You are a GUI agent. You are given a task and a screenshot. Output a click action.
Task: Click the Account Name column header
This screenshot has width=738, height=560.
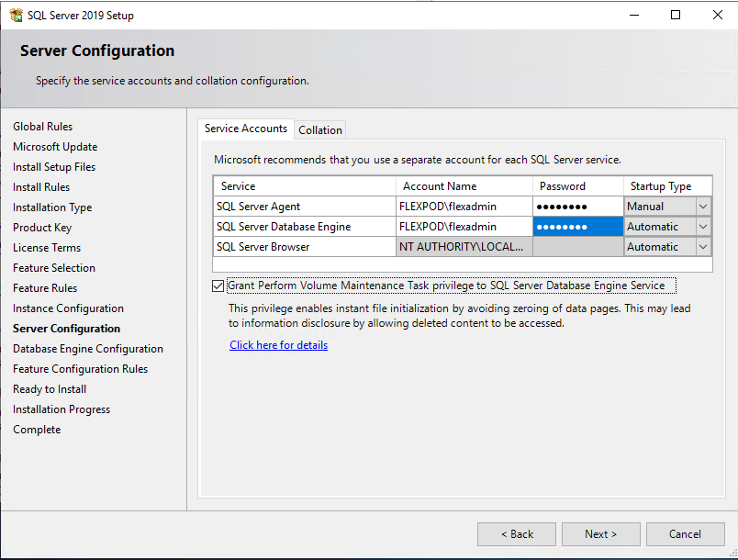click(x=464, y=186)
